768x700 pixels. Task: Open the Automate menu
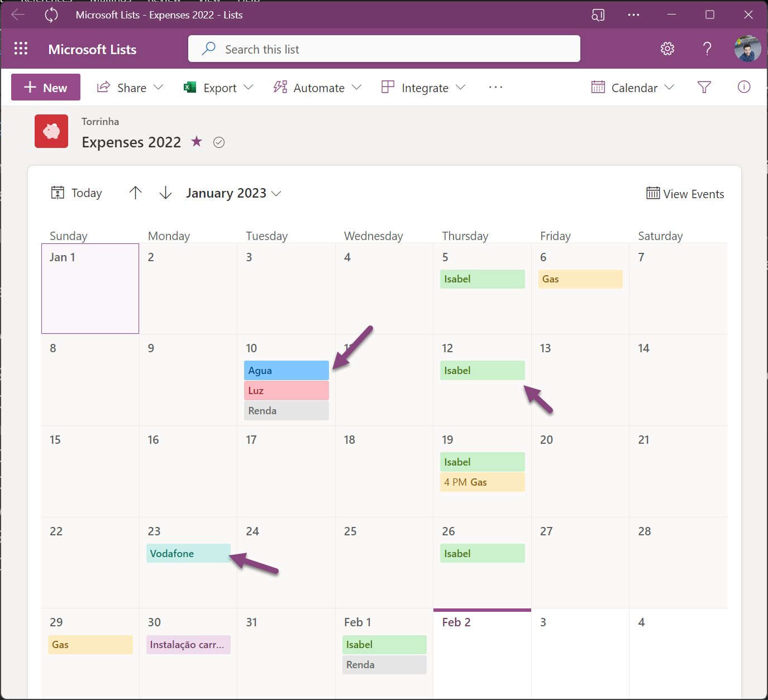(x=317, y=88)
